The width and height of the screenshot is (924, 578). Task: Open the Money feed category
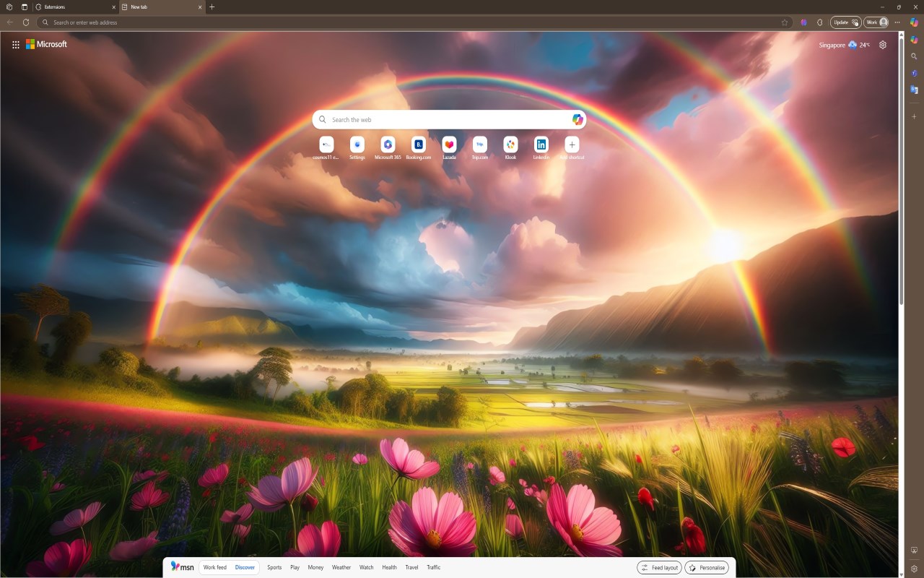coord(315,567)
